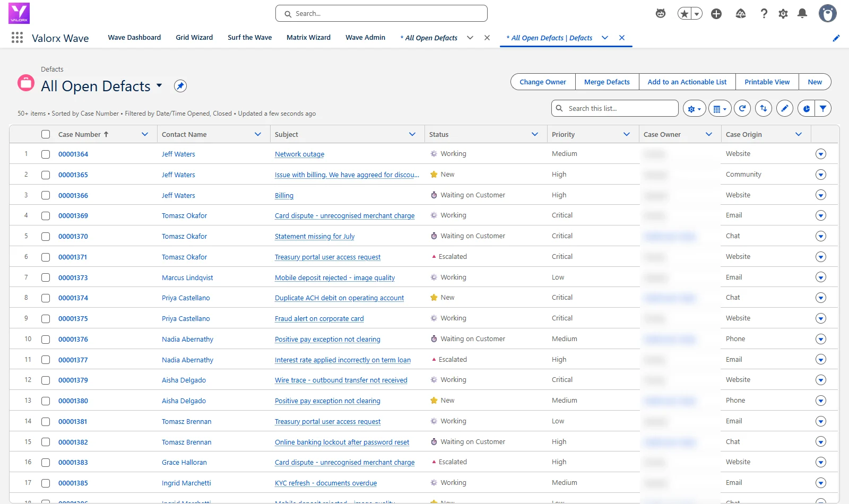
Task: Open contact link Marcus Lindqvist
Action: 187,277
